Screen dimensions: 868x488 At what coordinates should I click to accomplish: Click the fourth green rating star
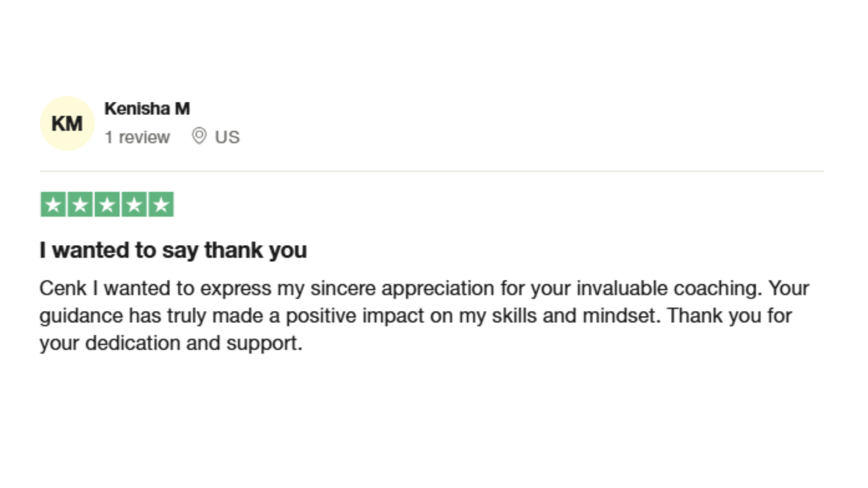click(x=134, y=204)
